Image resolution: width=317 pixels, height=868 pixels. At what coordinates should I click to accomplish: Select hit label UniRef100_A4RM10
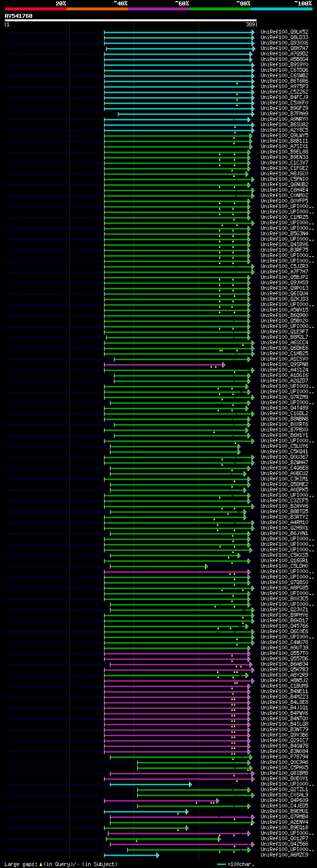(284, 522)
